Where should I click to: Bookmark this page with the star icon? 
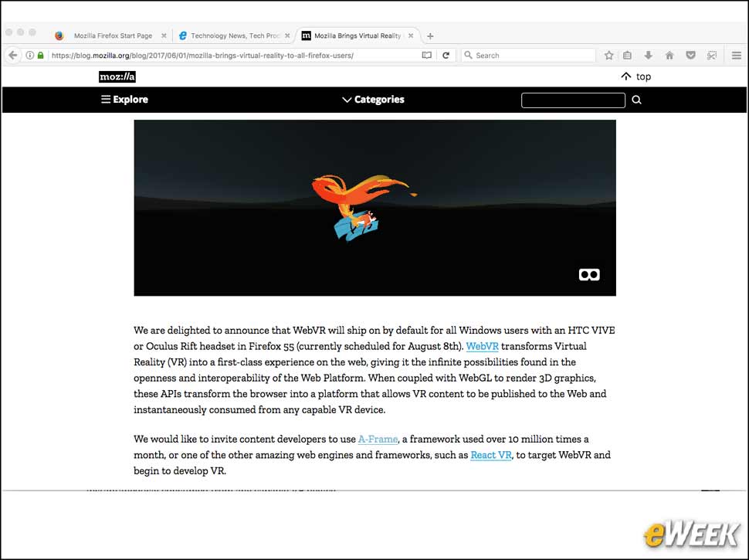tap(608, 56)
